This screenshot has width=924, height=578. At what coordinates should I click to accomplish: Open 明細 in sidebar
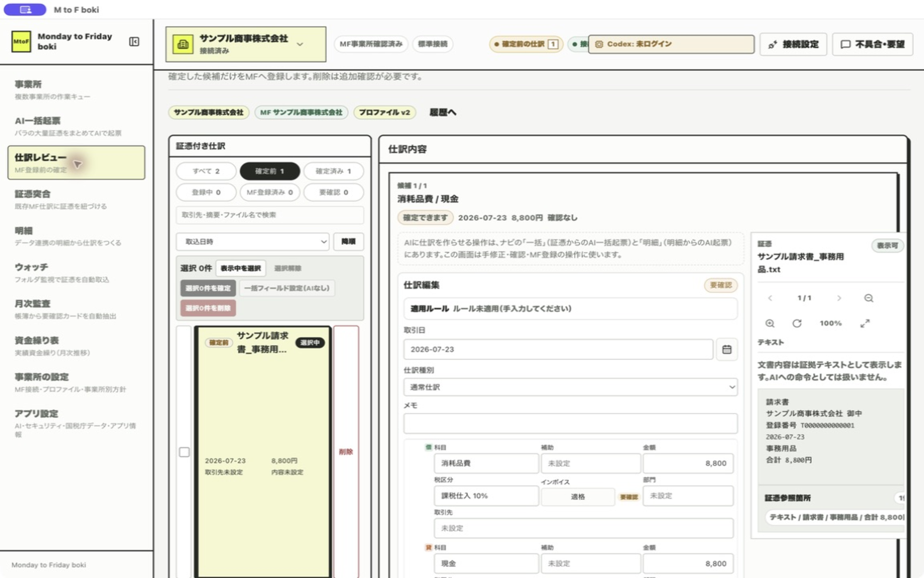pos(76,236)
